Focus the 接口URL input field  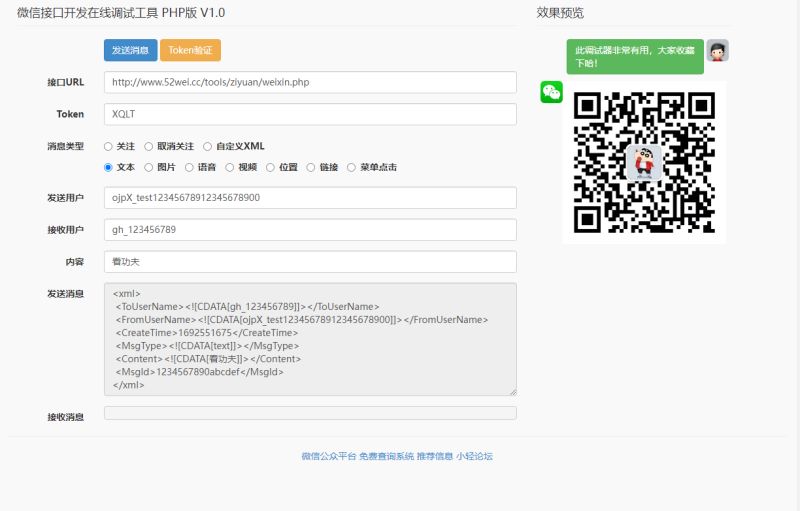pos(310,82)
